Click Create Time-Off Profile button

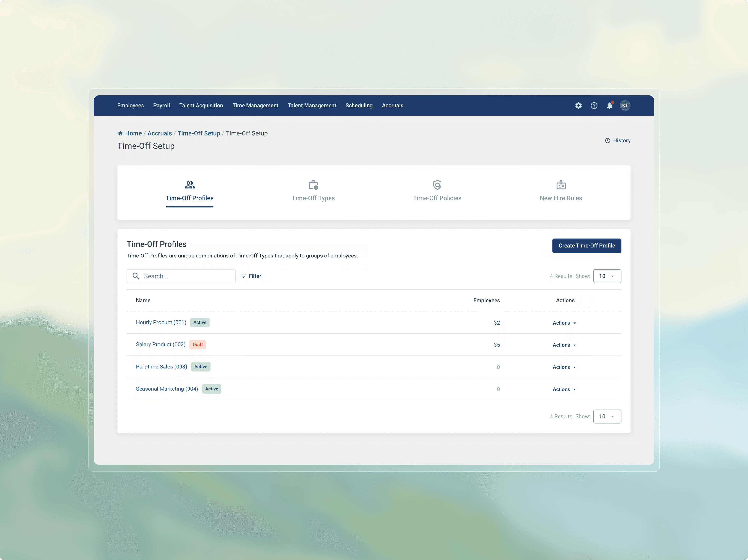(586, 246)
